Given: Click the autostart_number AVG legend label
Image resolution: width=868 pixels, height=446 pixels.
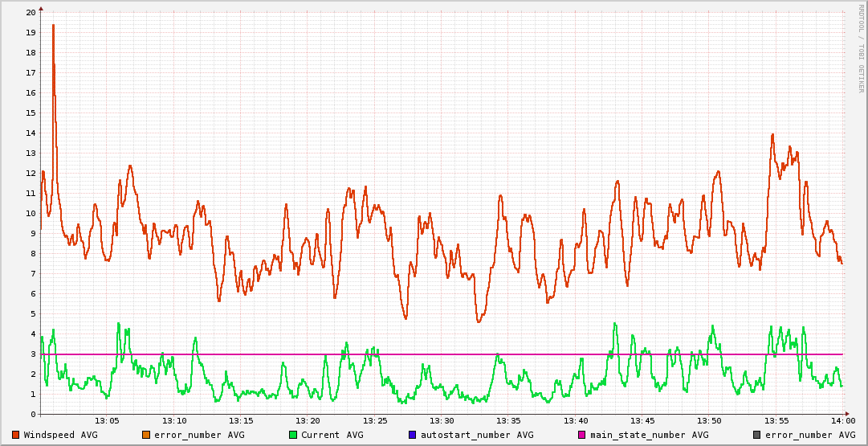Looking at the screenshot, I should tap(476, 435).
